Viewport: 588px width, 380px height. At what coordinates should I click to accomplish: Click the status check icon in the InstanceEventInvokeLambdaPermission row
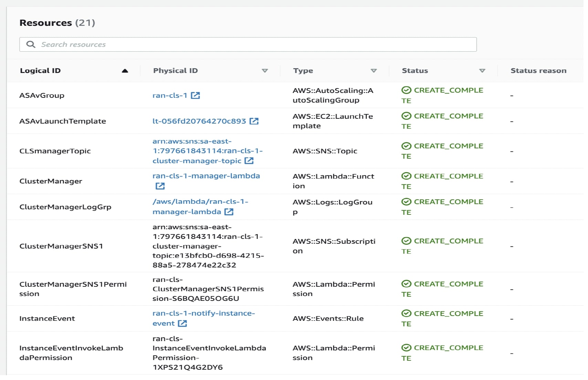(406, 348)
